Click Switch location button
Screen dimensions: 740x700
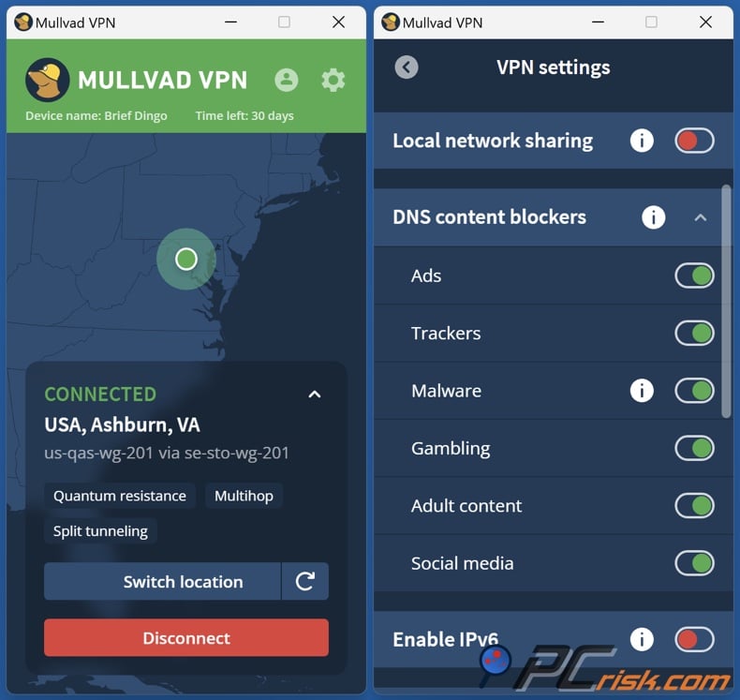pyautogui.click(x=162, y=581)
